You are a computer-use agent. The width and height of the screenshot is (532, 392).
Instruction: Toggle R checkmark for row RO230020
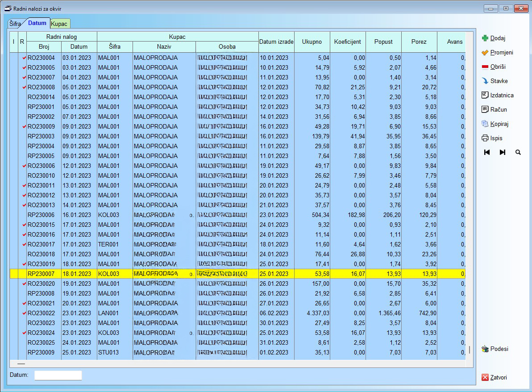[x=24, y=284]
